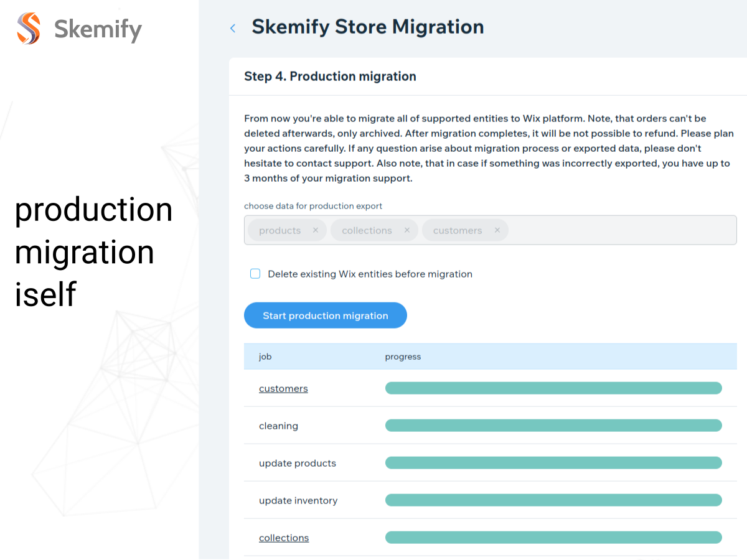Open the collections job link
This screenshot has width=747, height=560.
(284, 538)
